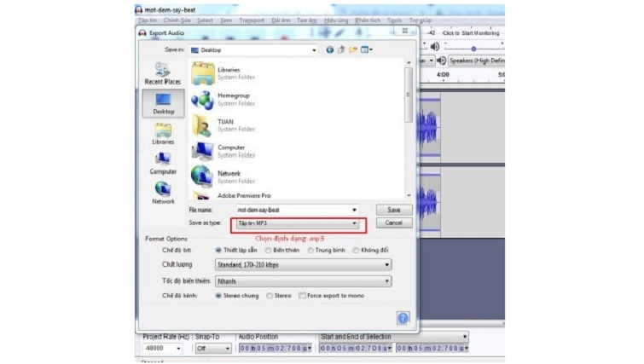644x364 pixels.
Task: Click the Save button
Action: (x=393, y=209)
